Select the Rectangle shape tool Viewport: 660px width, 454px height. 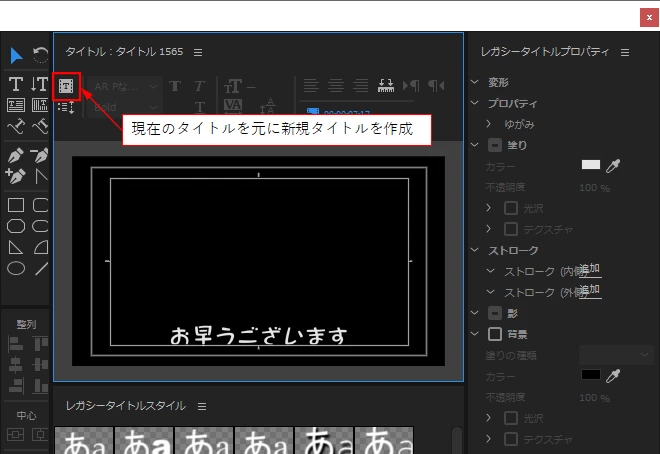click(x=16, y=205)
